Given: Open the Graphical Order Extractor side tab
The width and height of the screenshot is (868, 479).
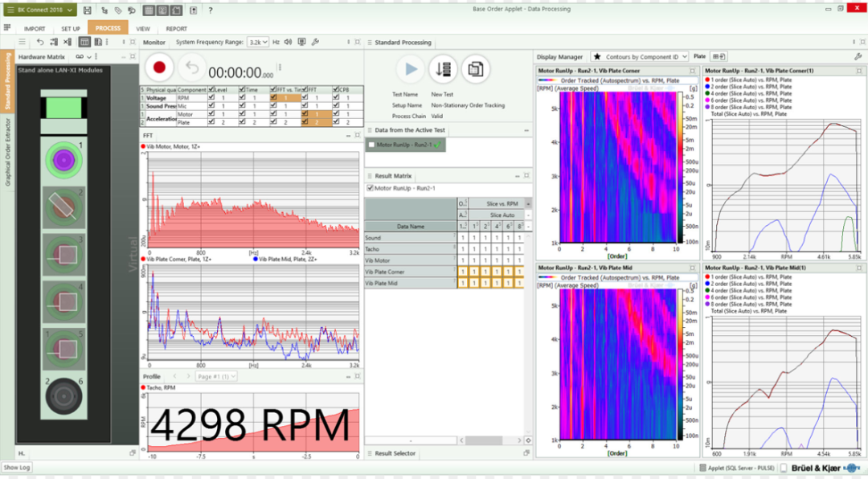Looking at the screenshot, I should [8, 151].
